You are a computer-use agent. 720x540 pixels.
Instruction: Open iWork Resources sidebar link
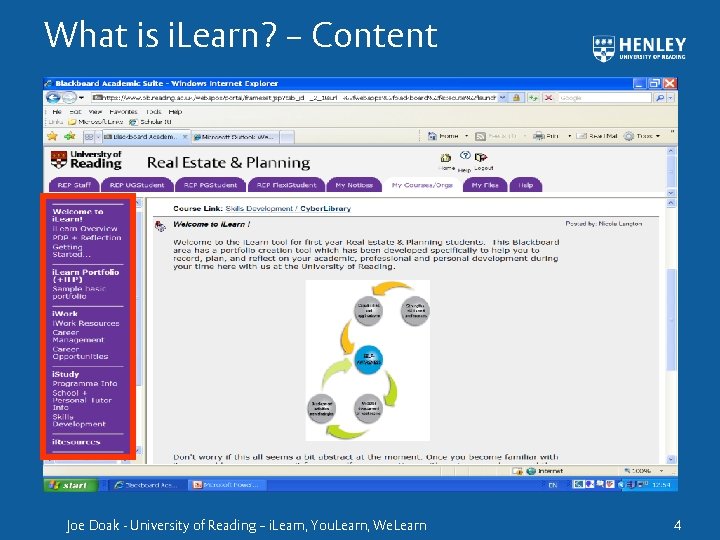85,323
